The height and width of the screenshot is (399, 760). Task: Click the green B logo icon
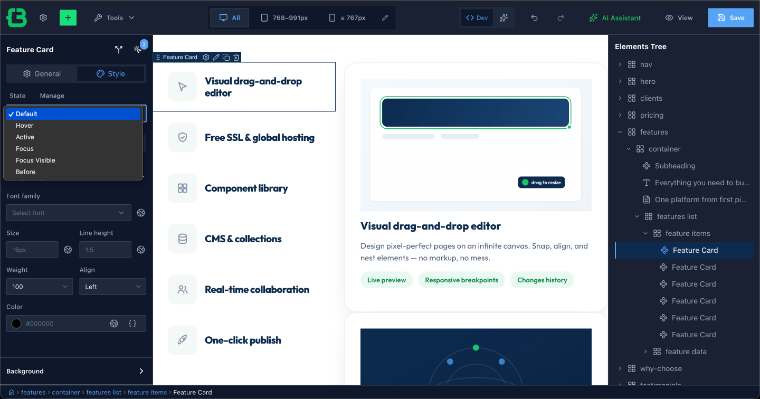point(16,17)
